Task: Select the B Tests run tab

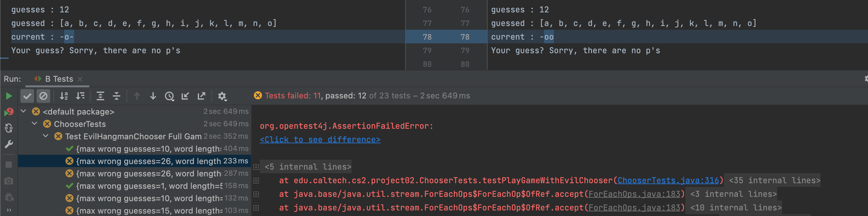Action: (59, 79)
